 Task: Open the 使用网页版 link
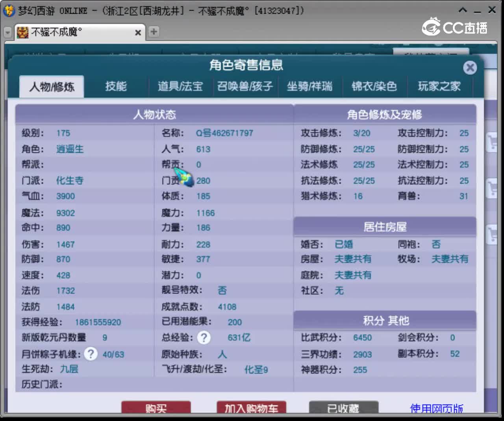[x=436, y=408]
